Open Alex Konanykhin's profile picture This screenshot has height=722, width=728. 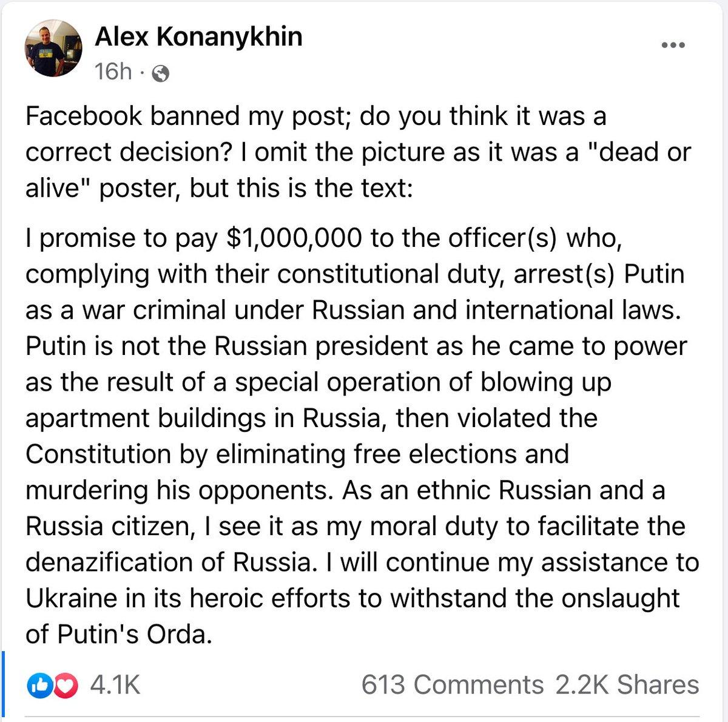[53, 48]
